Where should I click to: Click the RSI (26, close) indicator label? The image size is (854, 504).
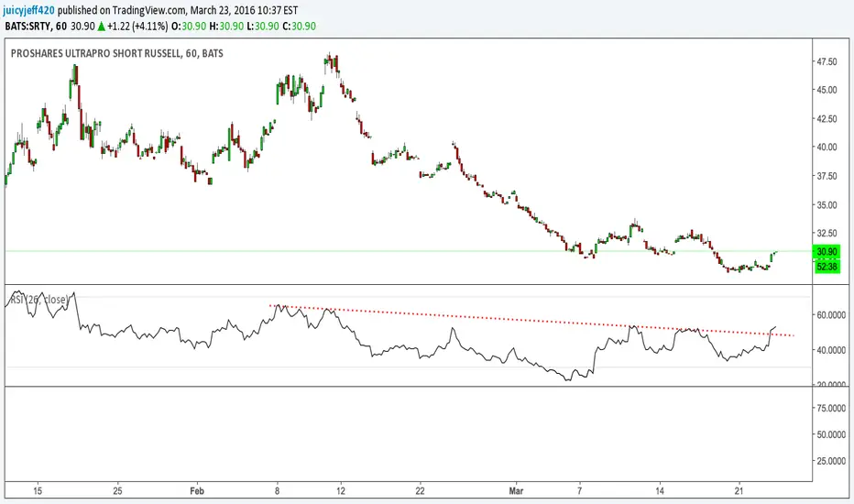click(39, 300)
